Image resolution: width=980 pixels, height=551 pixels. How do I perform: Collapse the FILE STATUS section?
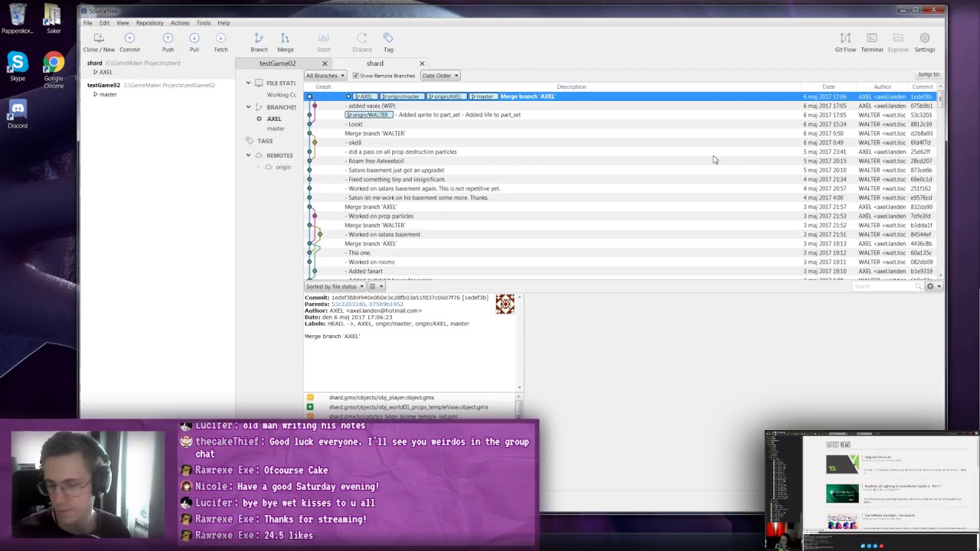pos(248,83)
